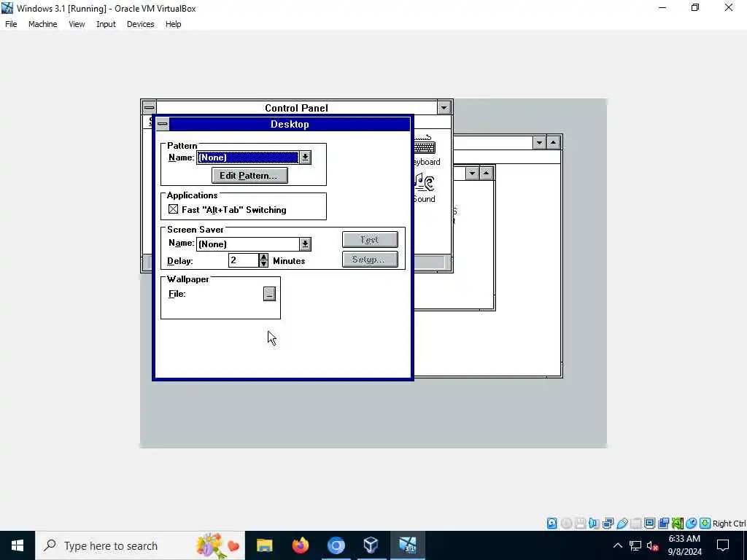
Task: Click VirtualBox shared folders status icon
Action: (635, 524)
